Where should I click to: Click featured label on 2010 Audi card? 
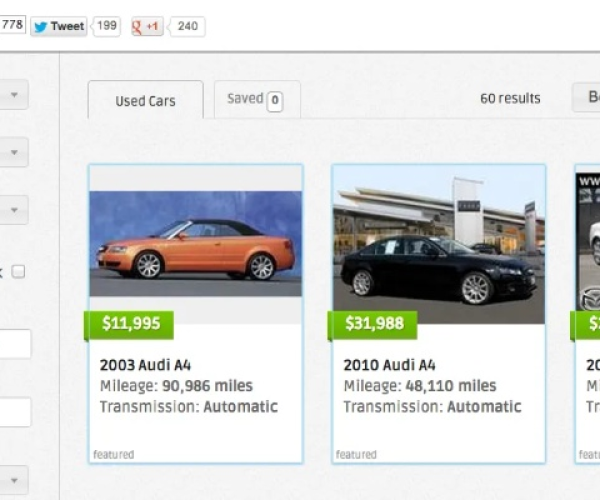coord(356,454)
